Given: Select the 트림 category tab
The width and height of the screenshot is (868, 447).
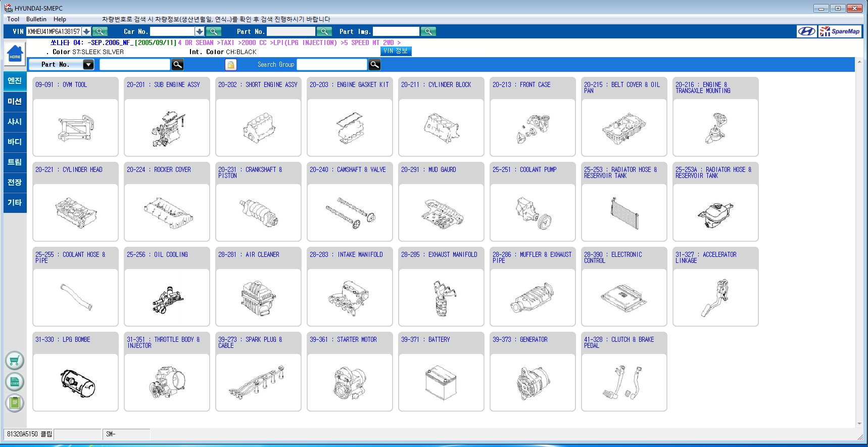Looking at the screenshot, I should click(15, 162).
